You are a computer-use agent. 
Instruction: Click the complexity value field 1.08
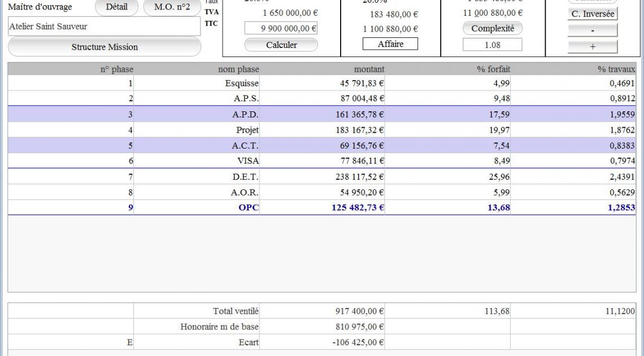(x=493, y=45)
